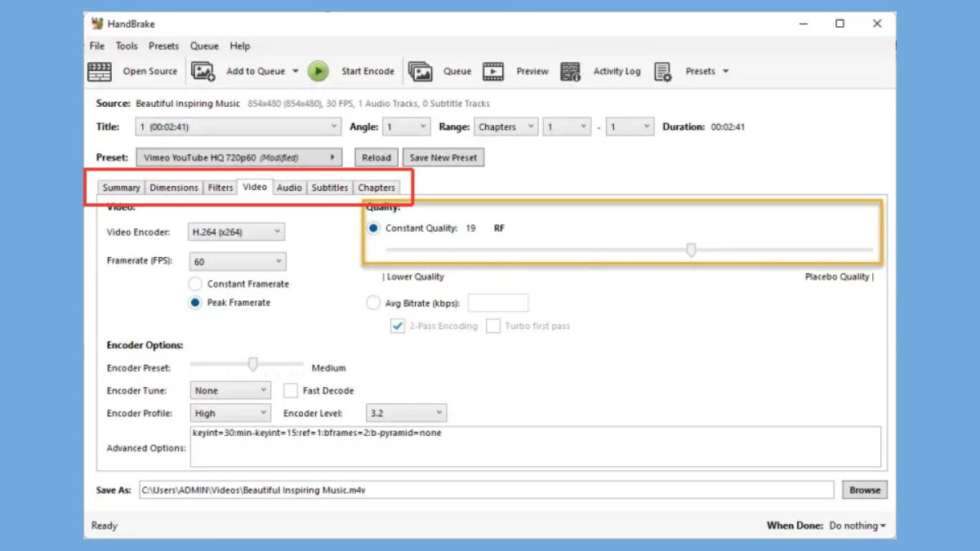Open the Activity Log icon
This screenshot has width=980, height=551.
pyautogui.click(x=571, y=72)
